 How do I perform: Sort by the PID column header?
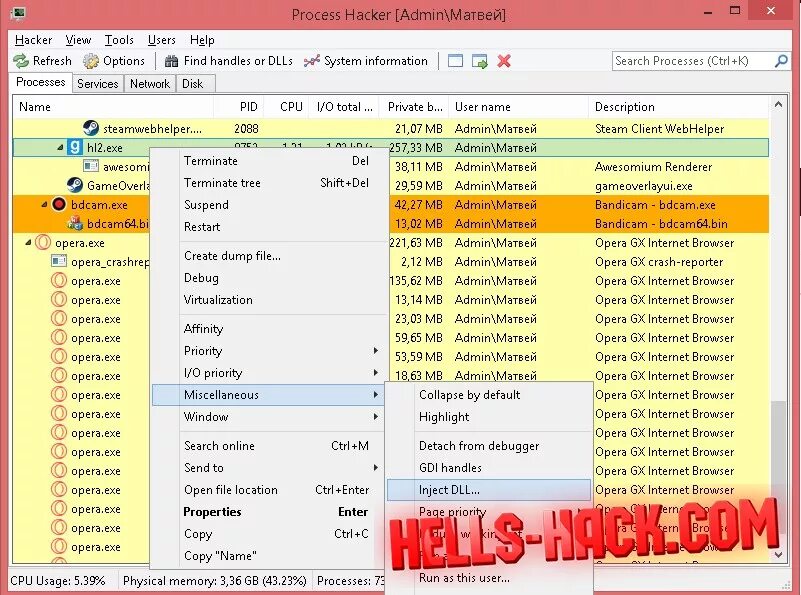[x=239, y=107]
